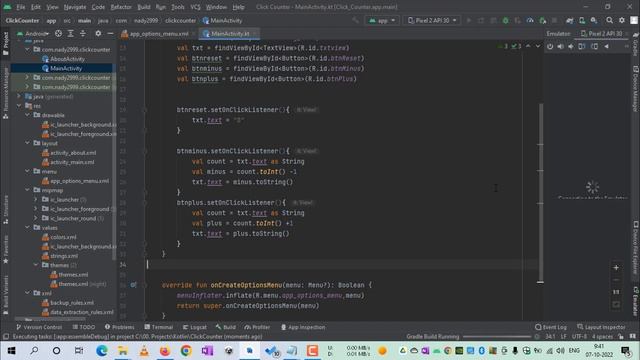Open the Logcat tool window button

pyautogui.click(x=195, y=327)
